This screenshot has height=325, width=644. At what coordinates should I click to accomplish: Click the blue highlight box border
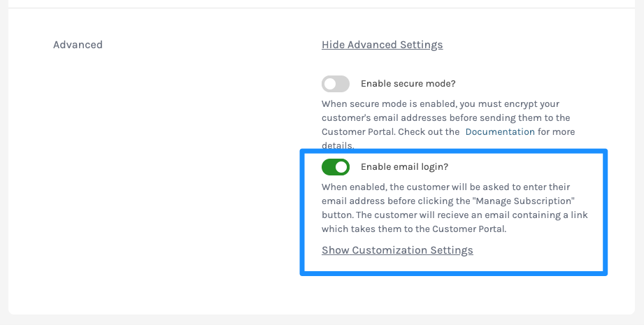coord(453,151)
